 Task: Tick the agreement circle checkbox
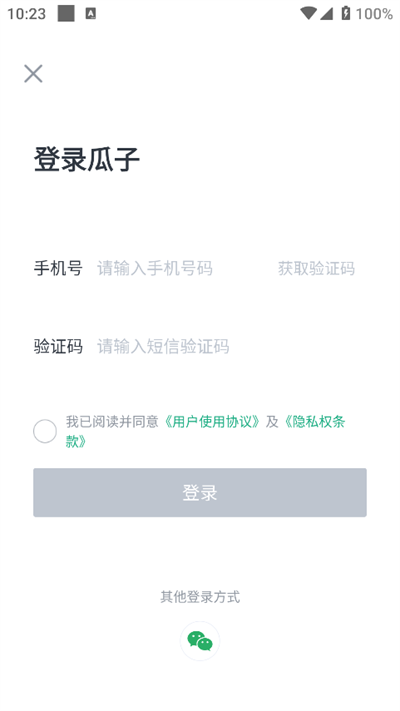[45, 431]
